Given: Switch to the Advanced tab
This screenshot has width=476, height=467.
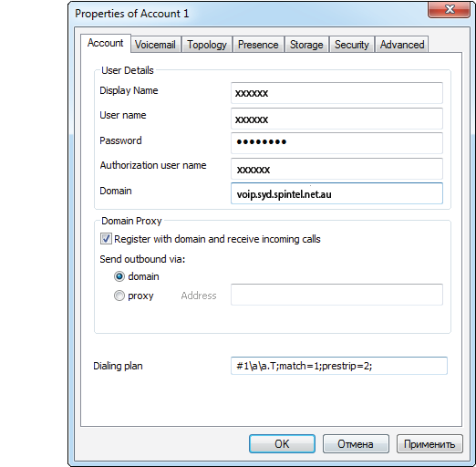Looking at the screenshot, I should tap(402, 45).
